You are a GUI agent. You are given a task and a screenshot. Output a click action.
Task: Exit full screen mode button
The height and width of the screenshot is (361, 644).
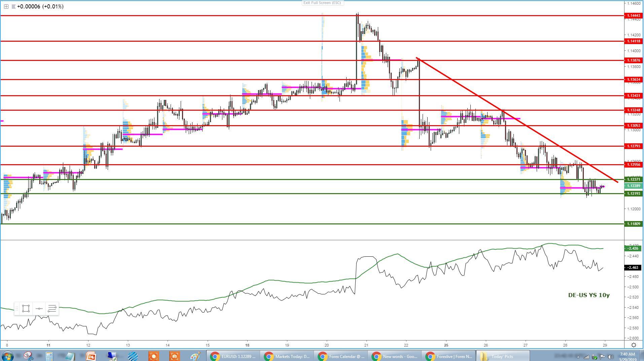point(322,3)
